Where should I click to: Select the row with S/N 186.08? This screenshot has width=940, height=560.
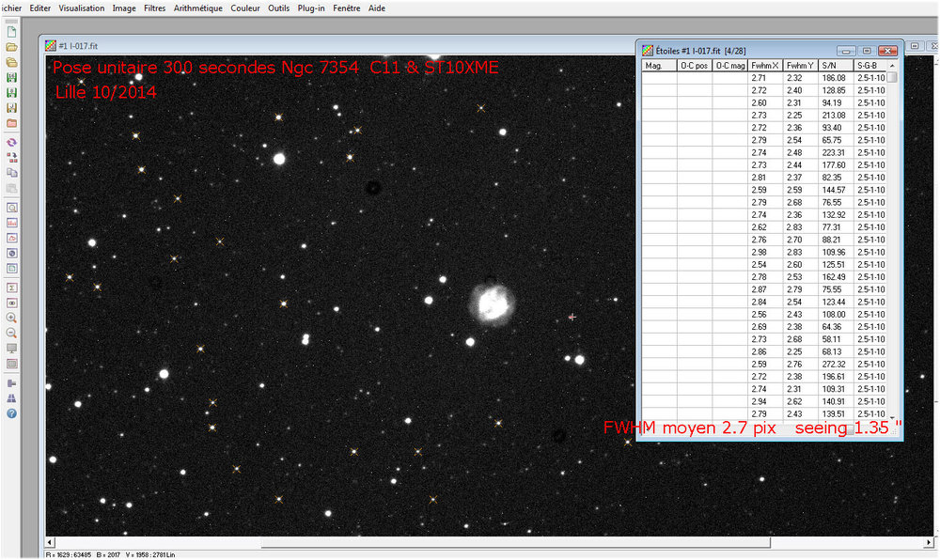(764, 78)
